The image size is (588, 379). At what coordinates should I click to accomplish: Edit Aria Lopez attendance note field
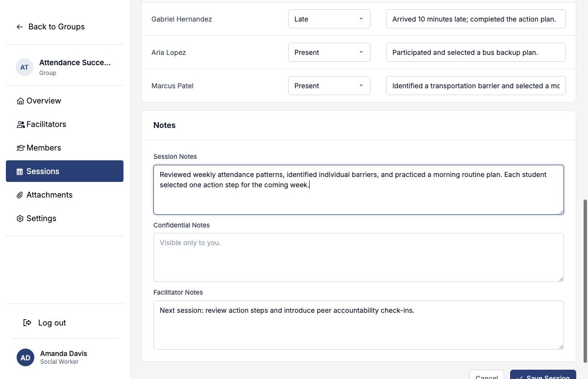click(x=476, y=52)
